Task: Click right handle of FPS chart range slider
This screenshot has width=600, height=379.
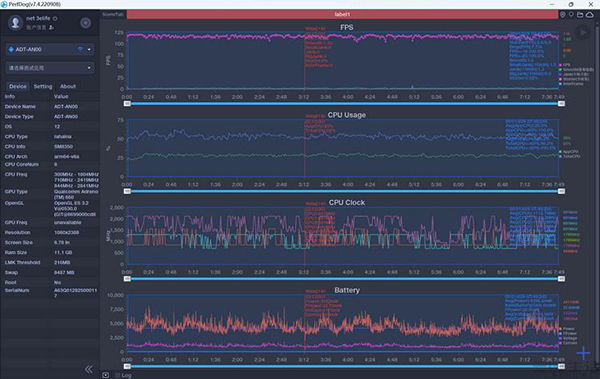Action: [561, 104]
